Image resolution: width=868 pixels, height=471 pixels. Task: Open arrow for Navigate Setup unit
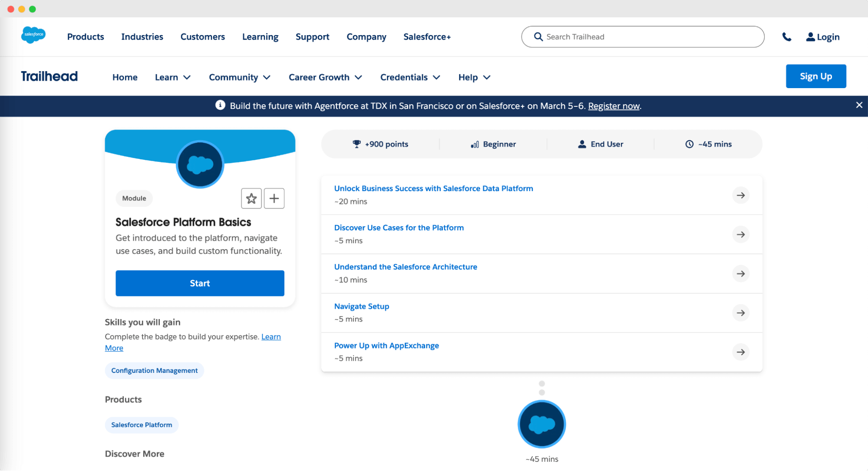[741, 313]
